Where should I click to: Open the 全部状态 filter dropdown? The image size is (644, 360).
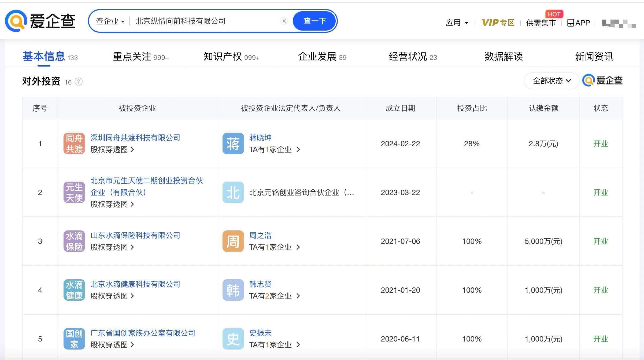552,81
